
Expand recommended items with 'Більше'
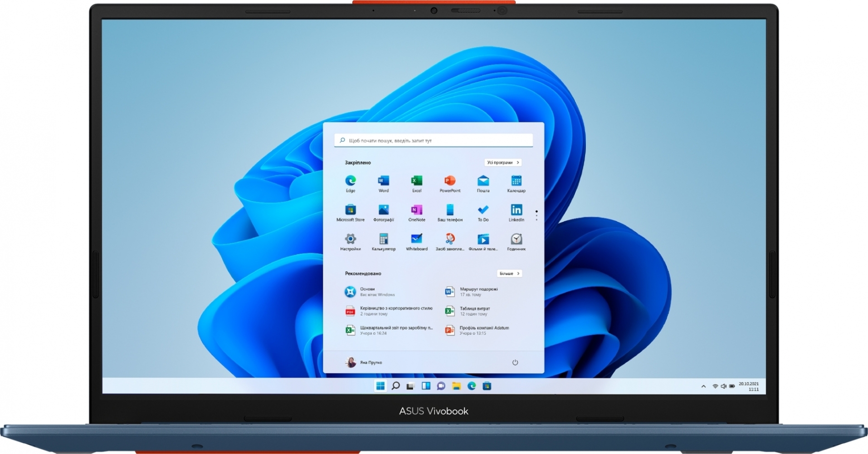click(509, 273)
